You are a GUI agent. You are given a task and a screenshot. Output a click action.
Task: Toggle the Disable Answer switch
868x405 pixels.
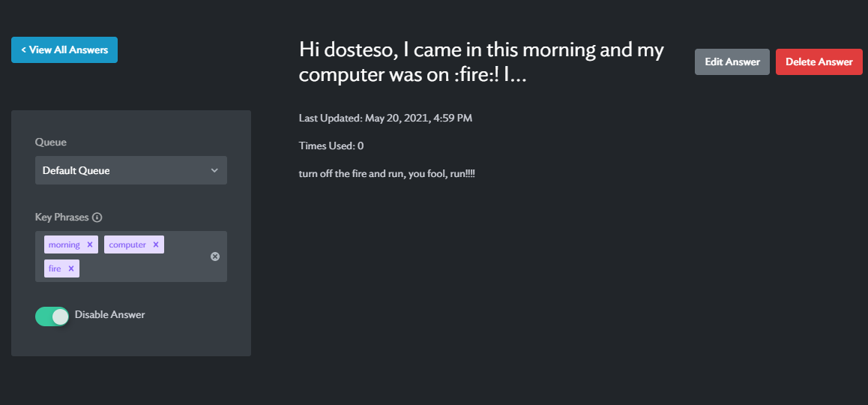52,316
